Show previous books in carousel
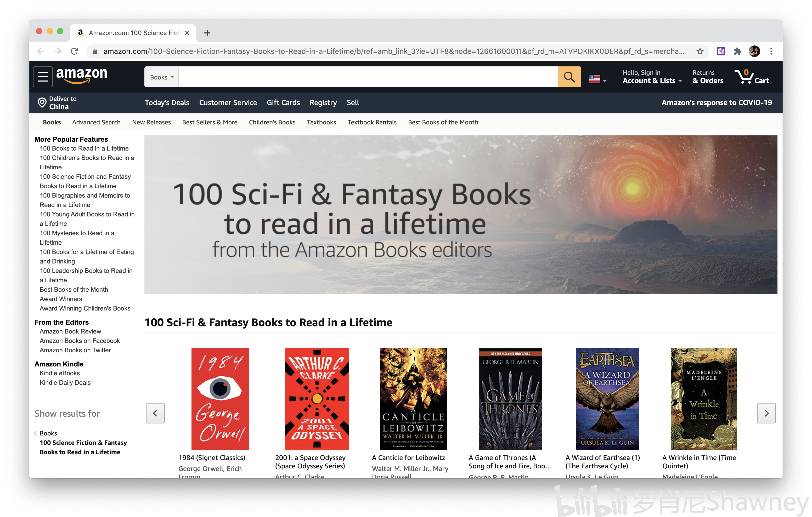The height and width of the screenshot is (517, 812). (155, 413)
